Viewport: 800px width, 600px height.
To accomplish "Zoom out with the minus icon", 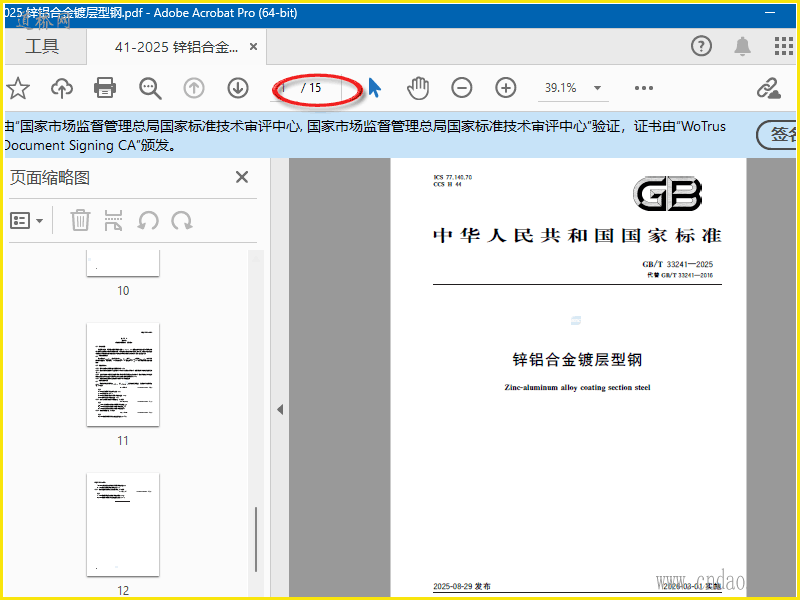I will (462, 88).
